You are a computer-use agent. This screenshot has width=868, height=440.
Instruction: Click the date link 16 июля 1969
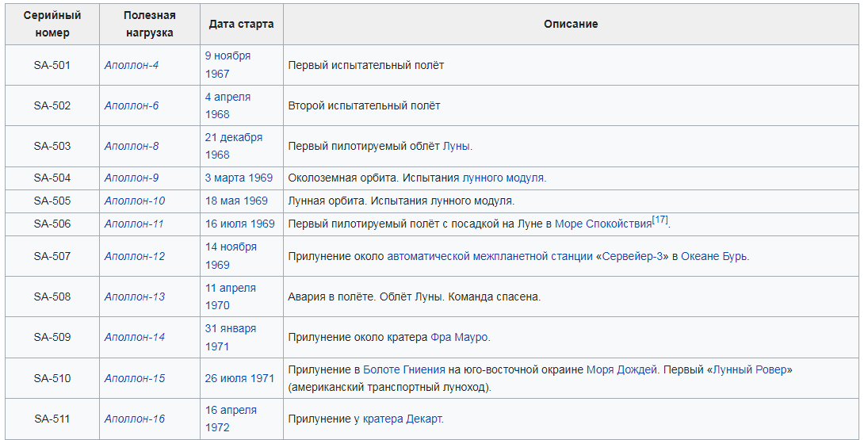coord(239,224)
